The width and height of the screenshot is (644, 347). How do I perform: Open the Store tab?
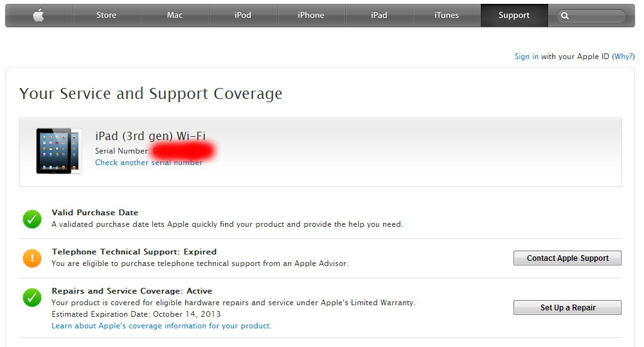click(107, 15)
